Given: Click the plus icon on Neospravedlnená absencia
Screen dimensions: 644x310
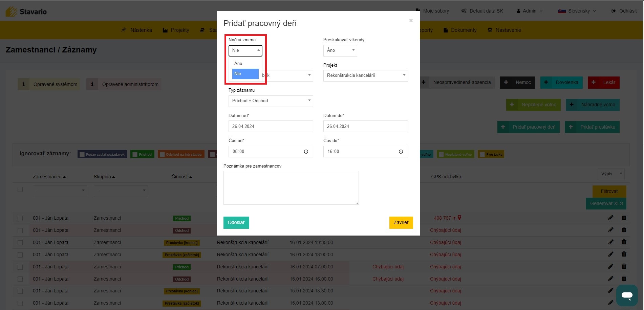Looking at the screenshot, I should coord(423,82).
